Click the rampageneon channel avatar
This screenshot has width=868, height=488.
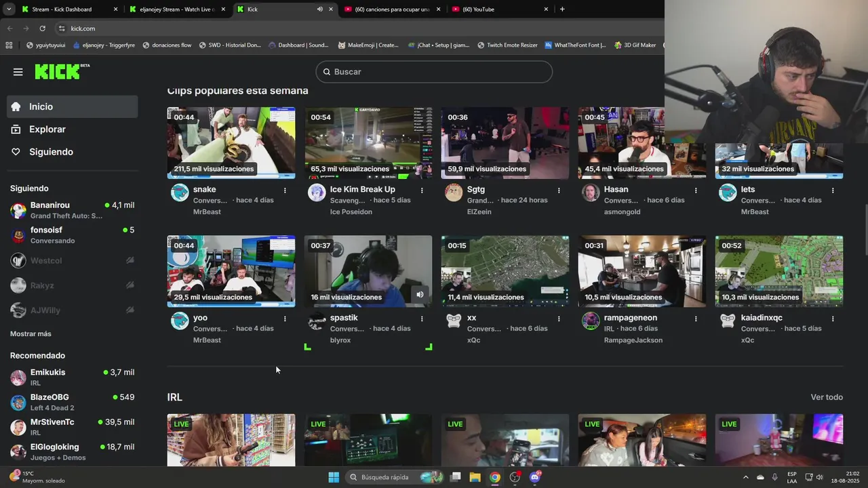pyautogui.click(x=591, y=321)
